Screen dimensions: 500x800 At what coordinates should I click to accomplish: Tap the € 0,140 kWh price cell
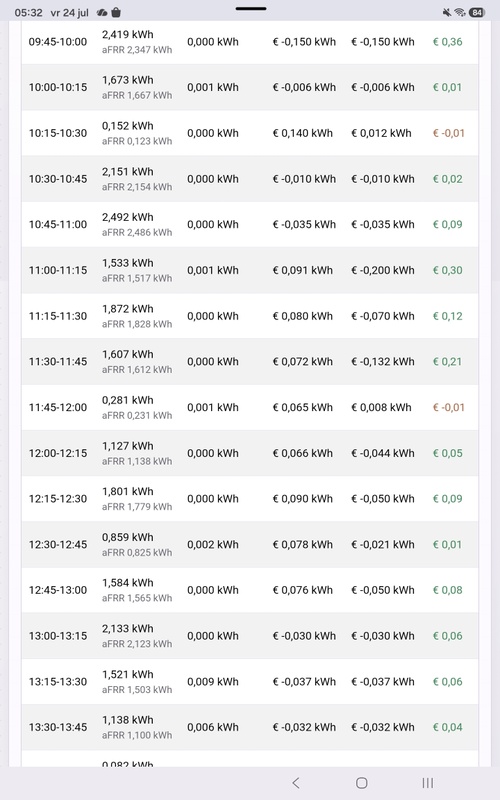303,133
